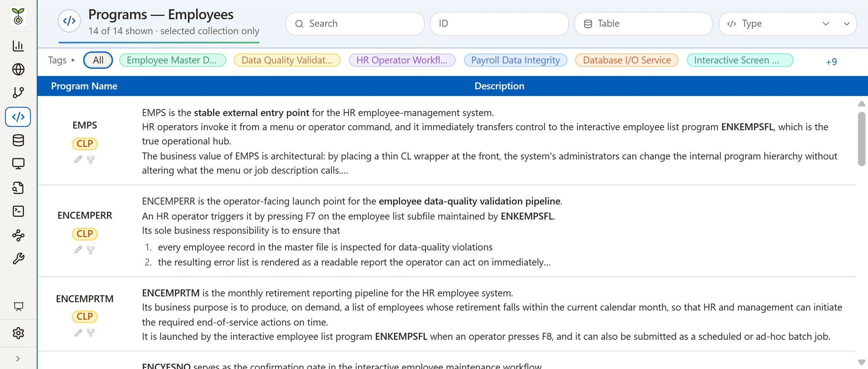868x369 pixels.
Task: Open the wrench tools icon in sidebar
Action: tap(18, 259)
